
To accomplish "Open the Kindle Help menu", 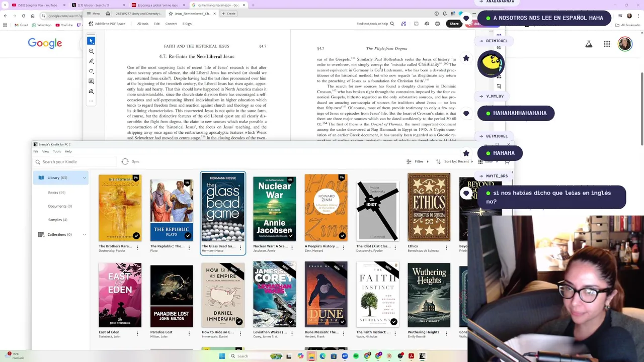I will pyautogui.click(x=68, y=151).
